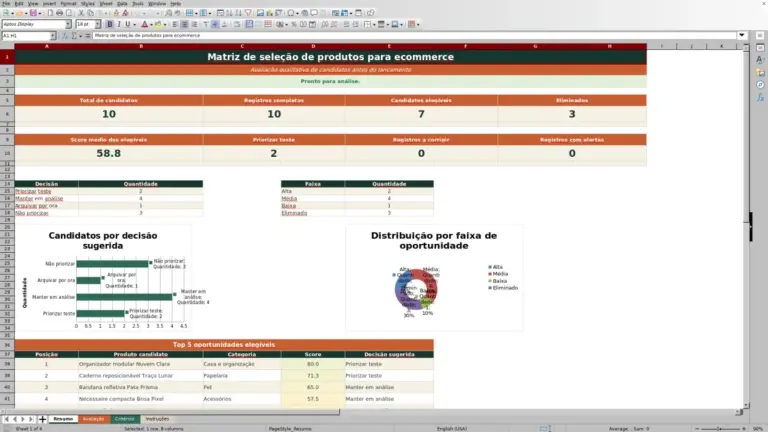Open the font size dropdown
Screen dimensions: 768x432
pos(97,24)
